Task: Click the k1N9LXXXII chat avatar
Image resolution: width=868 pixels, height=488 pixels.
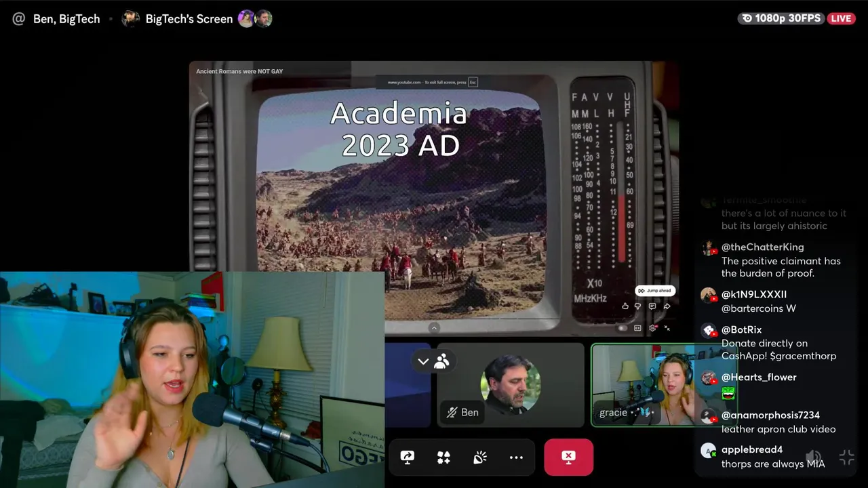Action: coord(708,295)
